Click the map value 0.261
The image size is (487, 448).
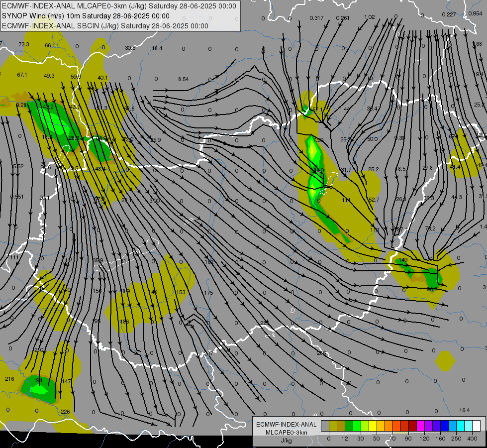pyautogui.click(x=343, y=18)
